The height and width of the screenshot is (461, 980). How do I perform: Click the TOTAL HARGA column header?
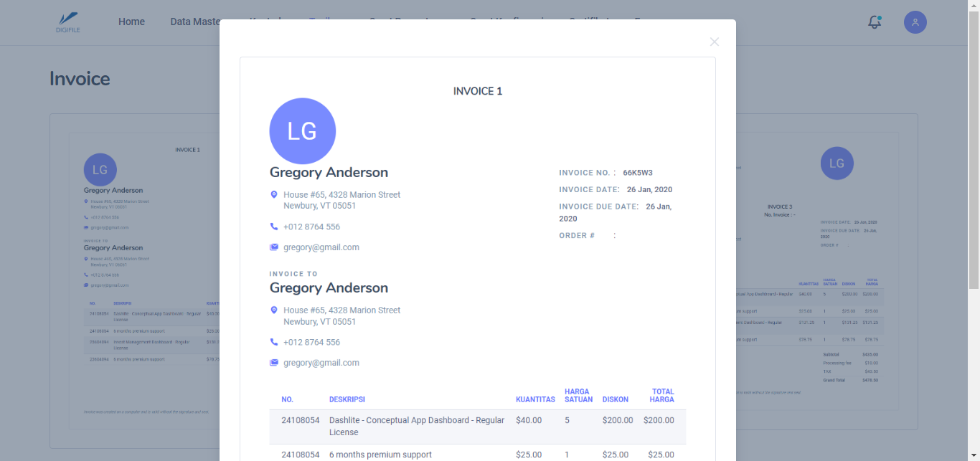click(x=662, y=396)
